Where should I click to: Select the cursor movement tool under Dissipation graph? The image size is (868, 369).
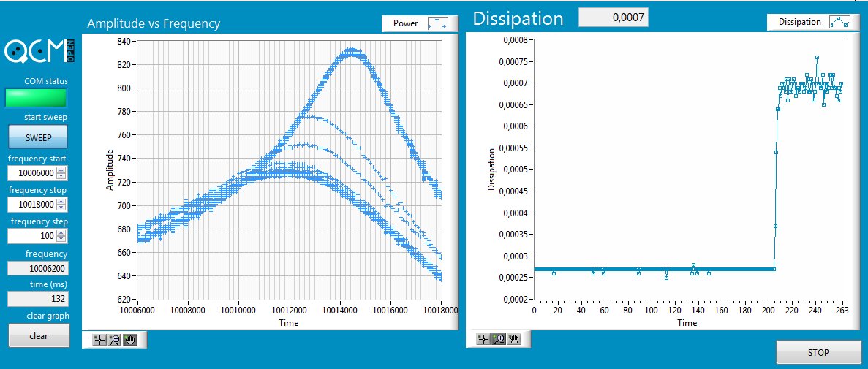coord(484,340)
